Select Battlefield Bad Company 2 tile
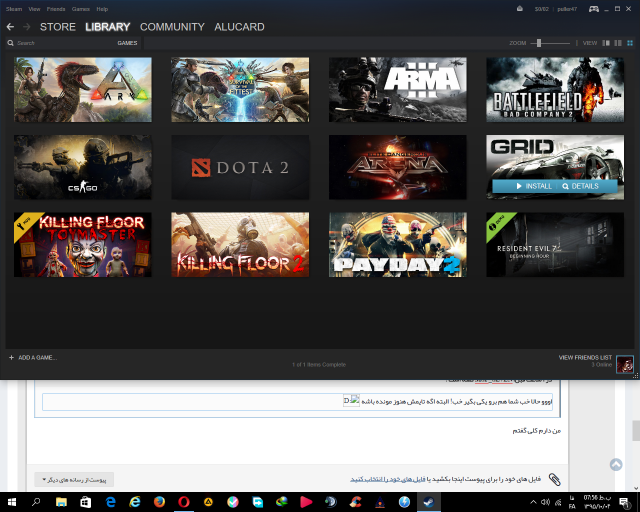640x512 pixels. point(555,89)
